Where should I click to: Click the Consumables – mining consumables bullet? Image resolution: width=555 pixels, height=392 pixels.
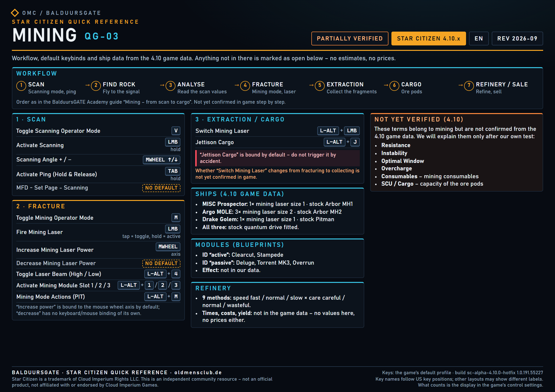[x=430, y=176]
